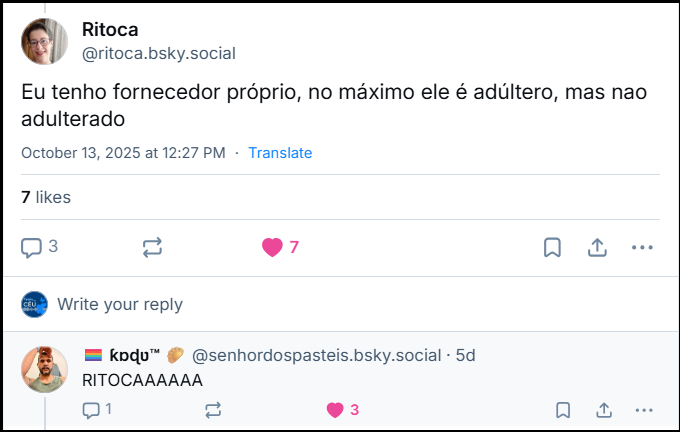Image resolution: width=680 pixels, height=432 pixels.
Task: Open more options for Ritoca's post
Action: 642,247
